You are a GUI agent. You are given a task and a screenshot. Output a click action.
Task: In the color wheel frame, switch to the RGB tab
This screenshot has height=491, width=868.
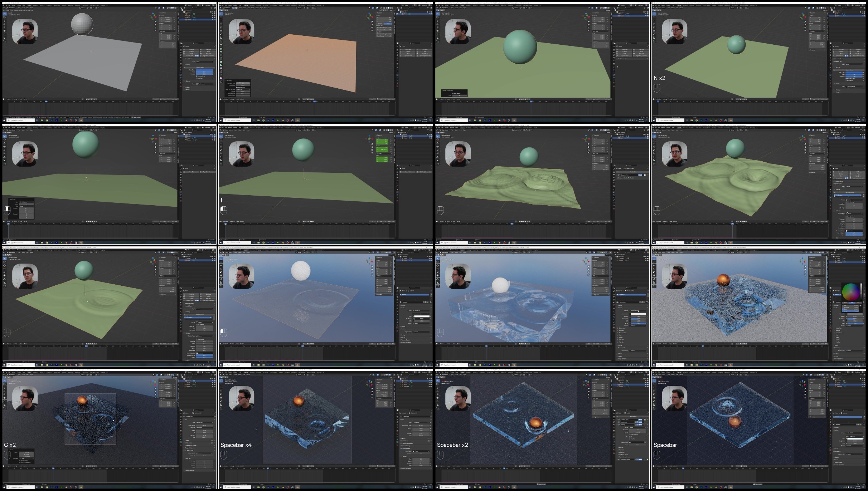(845, 303)
